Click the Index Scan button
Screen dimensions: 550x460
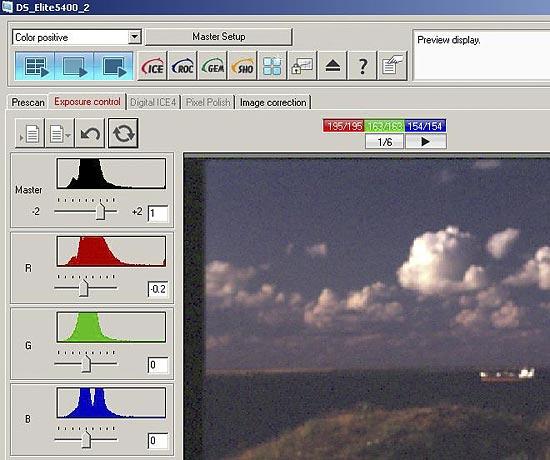[35, 66]
